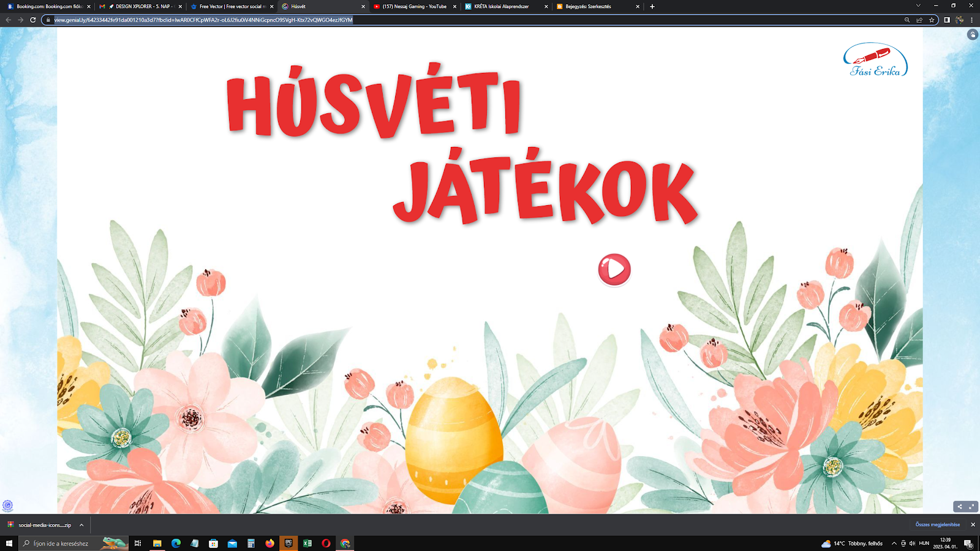Click the Összes megjelenítése link
The height and width of the screenshot is (551, 980).
click(x=938, y=525)
